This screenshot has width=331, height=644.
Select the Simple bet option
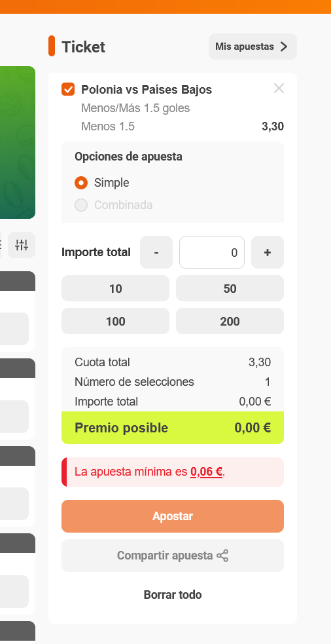81,183
